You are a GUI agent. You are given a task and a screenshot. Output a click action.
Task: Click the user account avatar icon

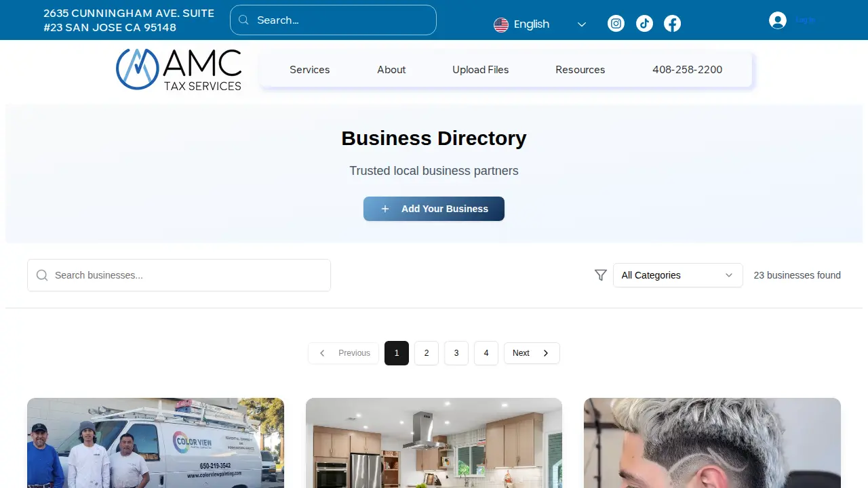[x=778, y=20]
